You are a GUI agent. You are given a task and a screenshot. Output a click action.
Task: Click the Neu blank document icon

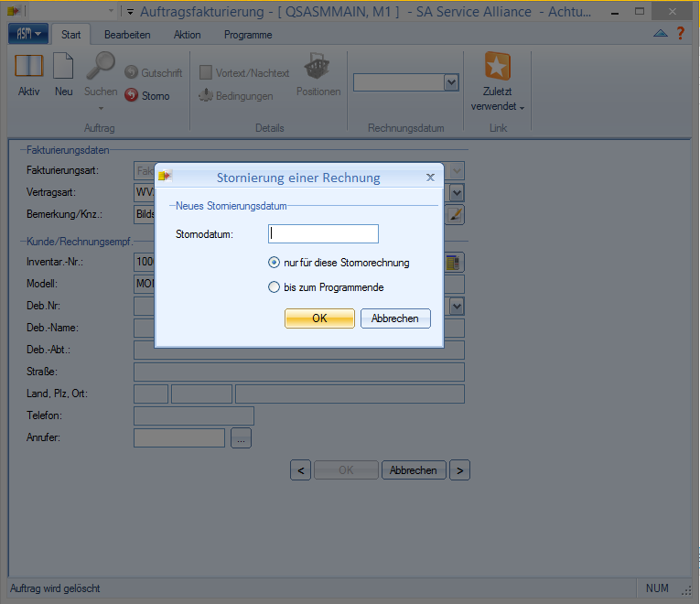click(63, 65)
